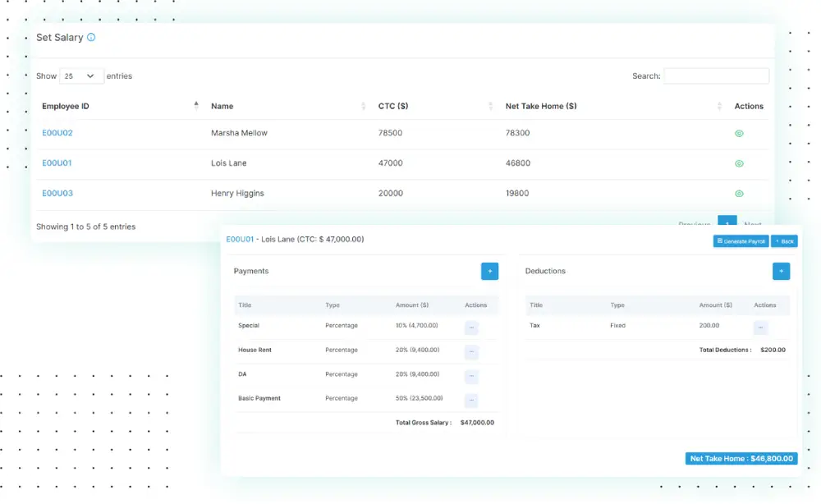Click the Generate Payroll button
This screenshot has height=504, width=821.
(x=741, y=241)
